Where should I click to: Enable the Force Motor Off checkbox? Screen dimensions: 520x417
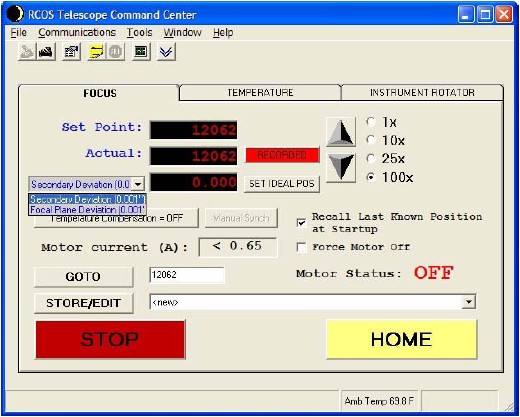tap(301, 247)
